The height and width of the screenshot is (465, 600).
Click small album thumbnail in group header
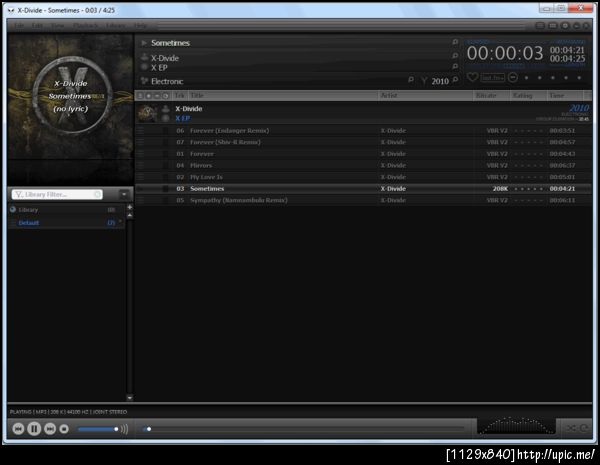click(x=147, y=113)
